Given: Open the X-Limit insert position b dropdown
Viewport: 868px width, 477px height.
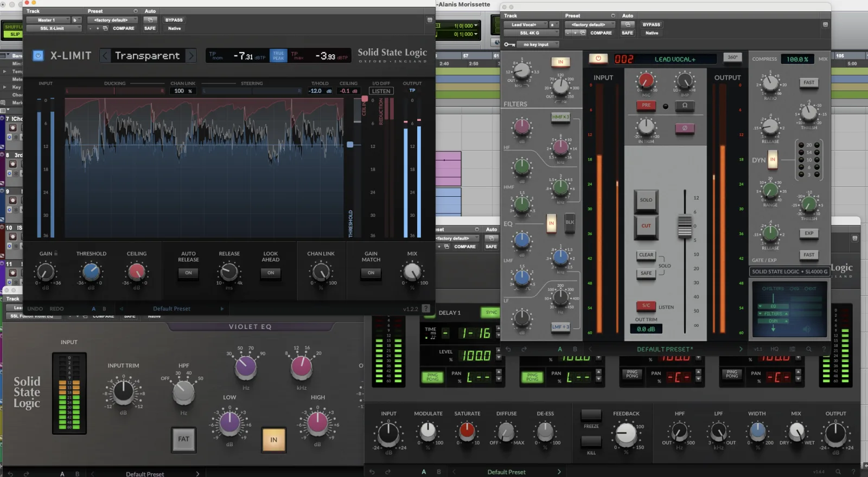Looking at the screenshot, I should (x=76, y=20).
